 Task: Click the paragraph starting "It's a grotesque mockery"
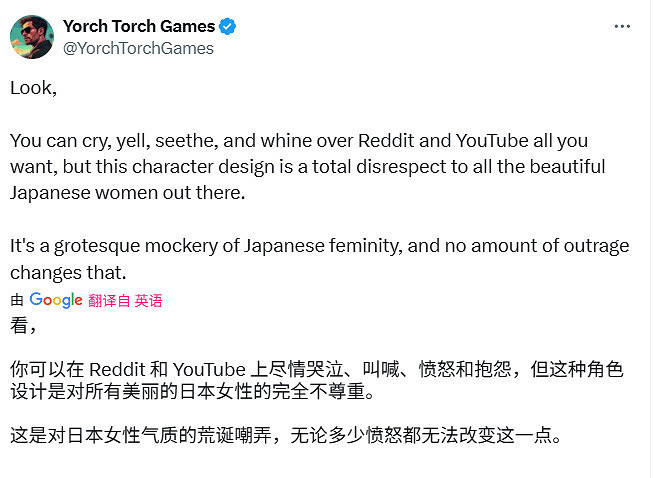300,258
